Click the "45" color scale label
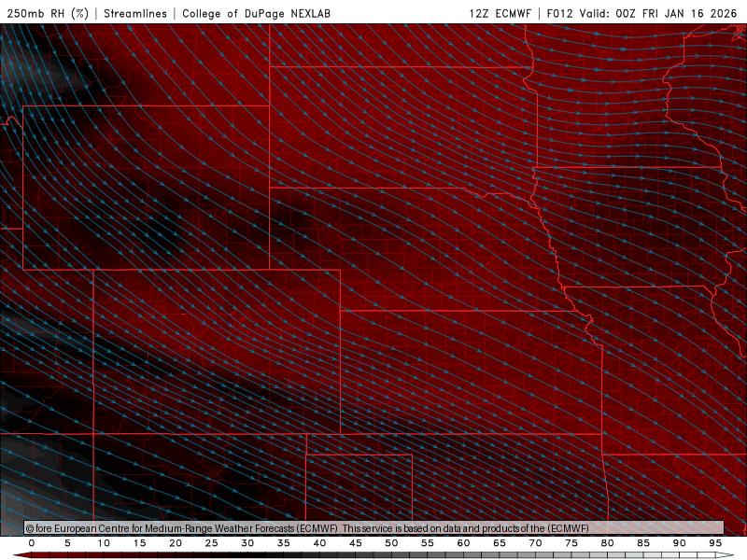This screenshot has height=560, width=747. pyautogui.click(x=356, y=543)
